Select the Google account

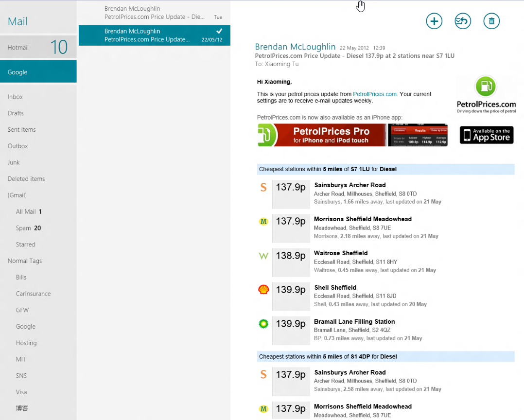38,71
